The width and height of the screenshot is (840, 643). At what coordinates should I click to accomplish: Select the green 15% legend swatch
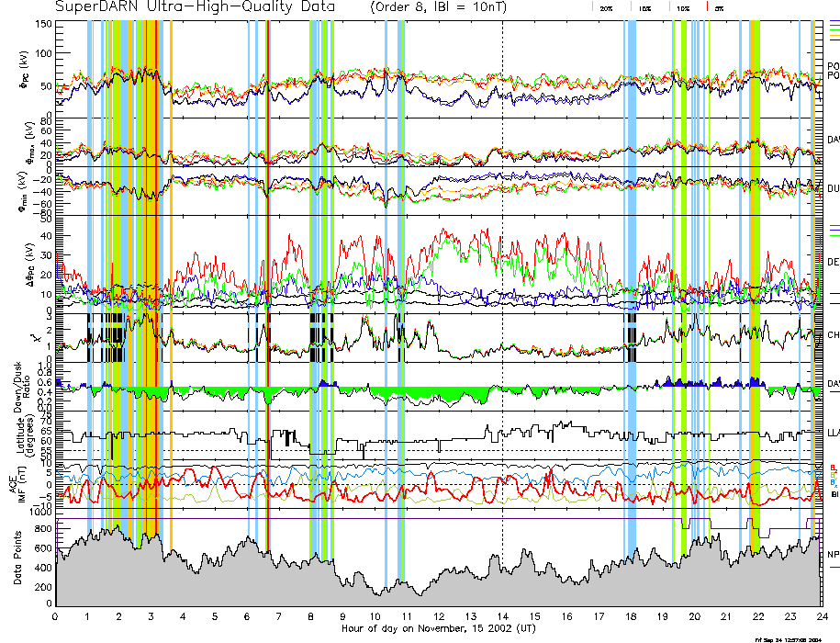[x=632, y=7]
